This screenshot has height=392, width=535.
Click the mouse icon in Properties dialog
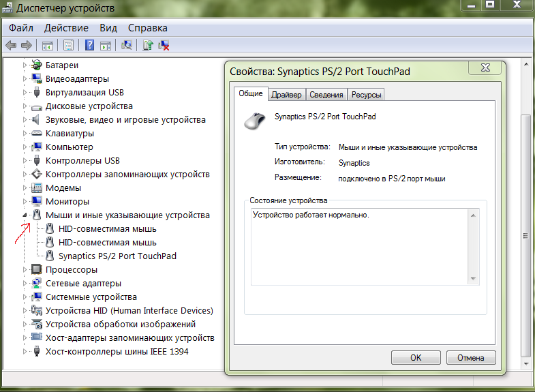click(255, 121)
